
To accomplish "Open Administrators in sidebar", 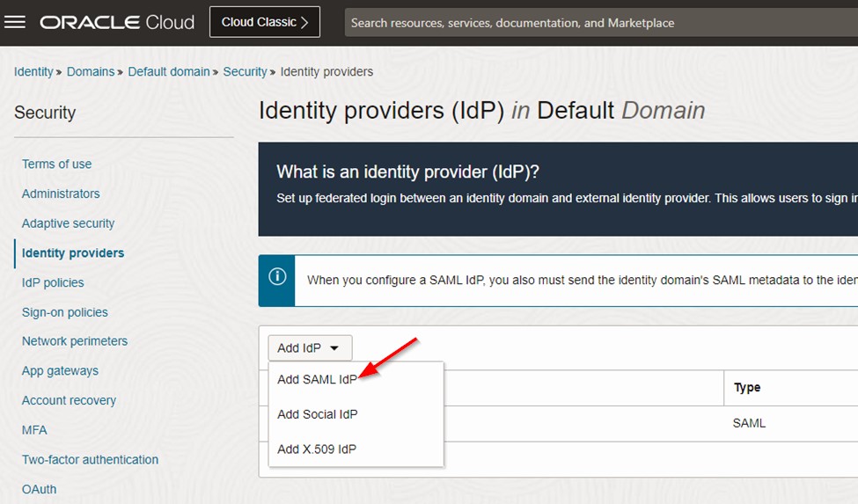I will point(61,194).
